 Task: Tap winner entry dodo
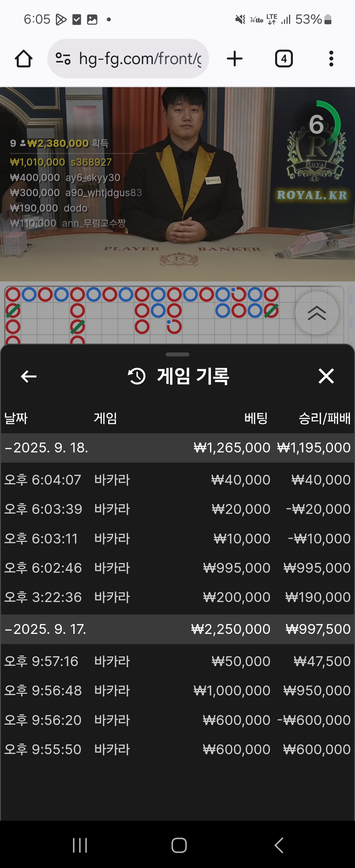(49, 208)
